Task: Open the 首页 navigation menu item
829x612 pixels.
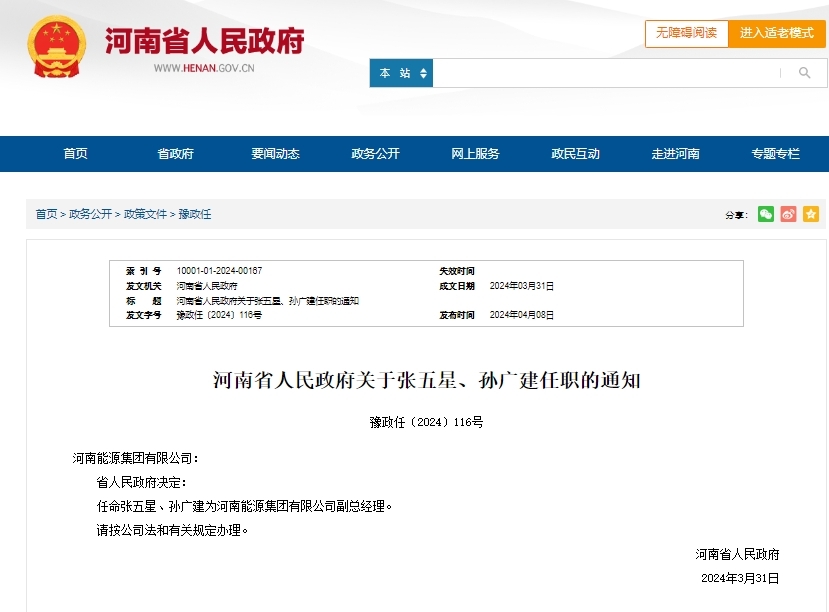Action: (75, 154)
